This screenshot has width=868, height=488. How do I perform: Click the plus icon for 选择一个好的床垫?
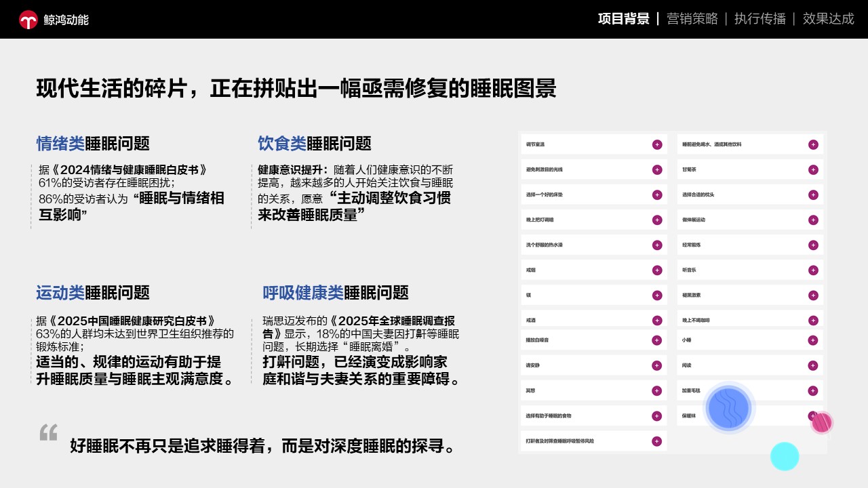click(656, 195)
